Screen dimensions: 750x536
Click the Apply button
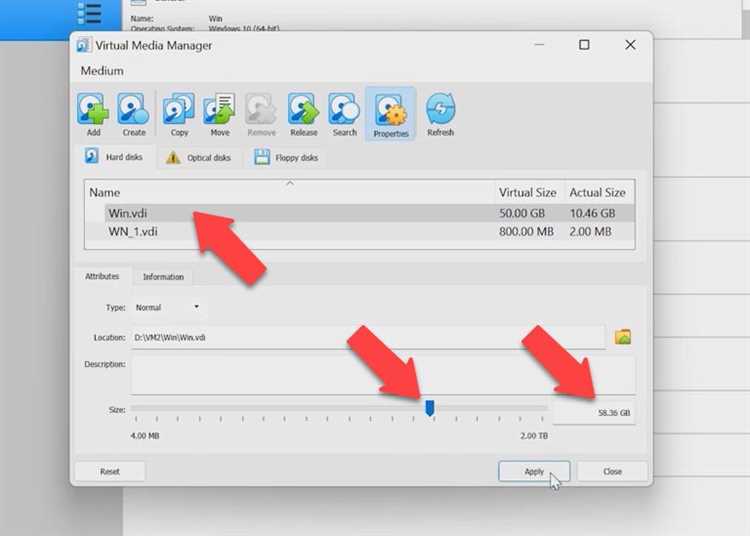(534, 471)
